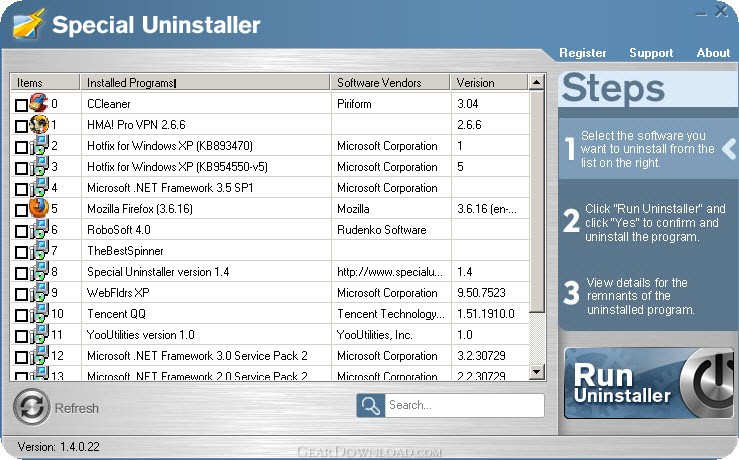The width and height of the screenshot is (739, 460).
Task: Click the list scroll down arrow
Action: pos(536,372)
